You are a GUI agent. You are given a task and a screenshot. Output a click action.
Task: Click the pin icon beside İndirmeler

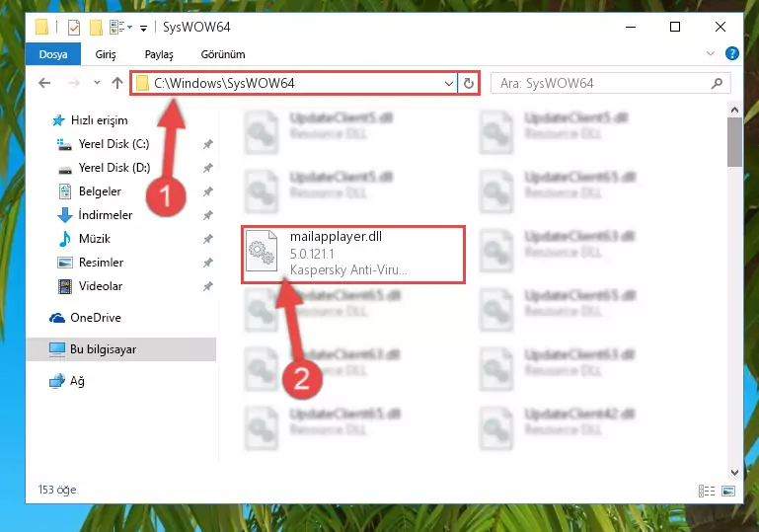tap(207, 215)
